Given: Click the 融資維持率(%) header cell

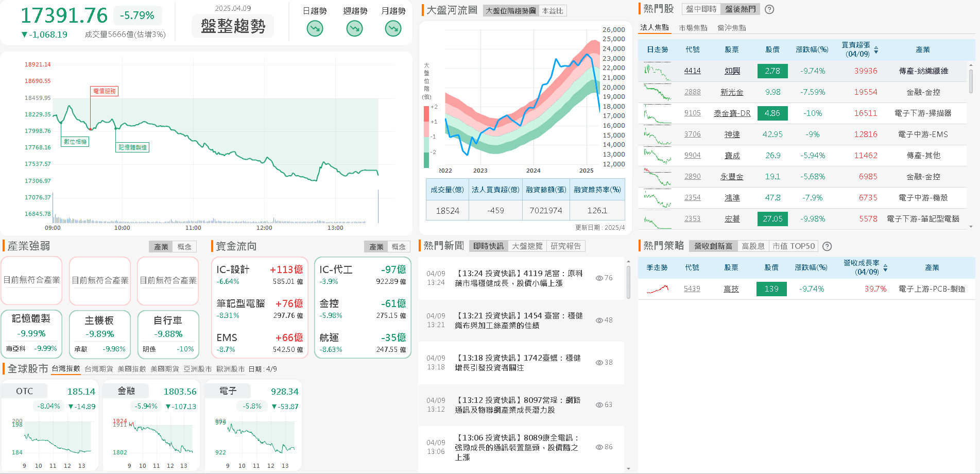Looking at the screenshot, I should point(597,190).
